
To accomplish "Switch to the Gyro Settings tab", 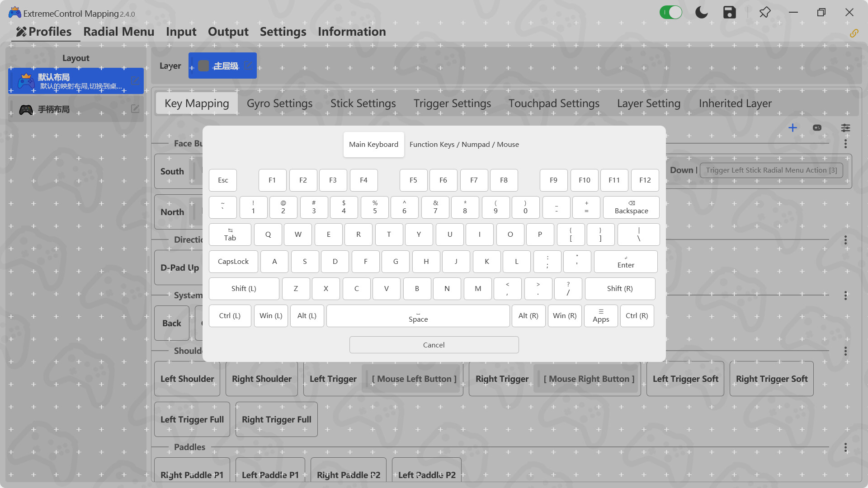I will click(279, 103).
